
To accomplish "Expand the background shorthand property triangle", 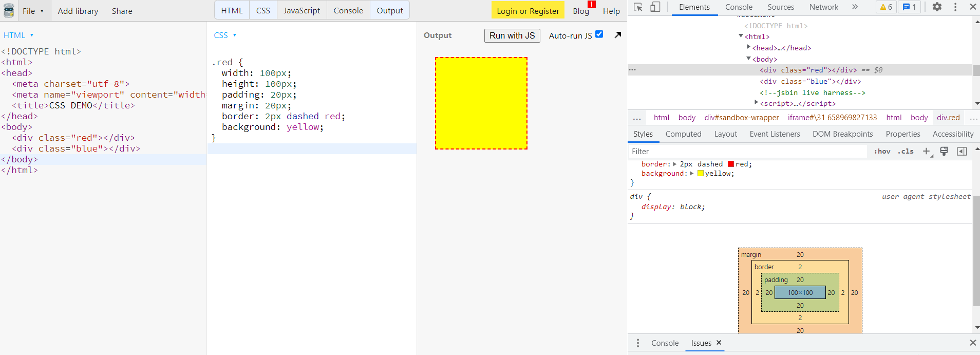I will 692,174.
